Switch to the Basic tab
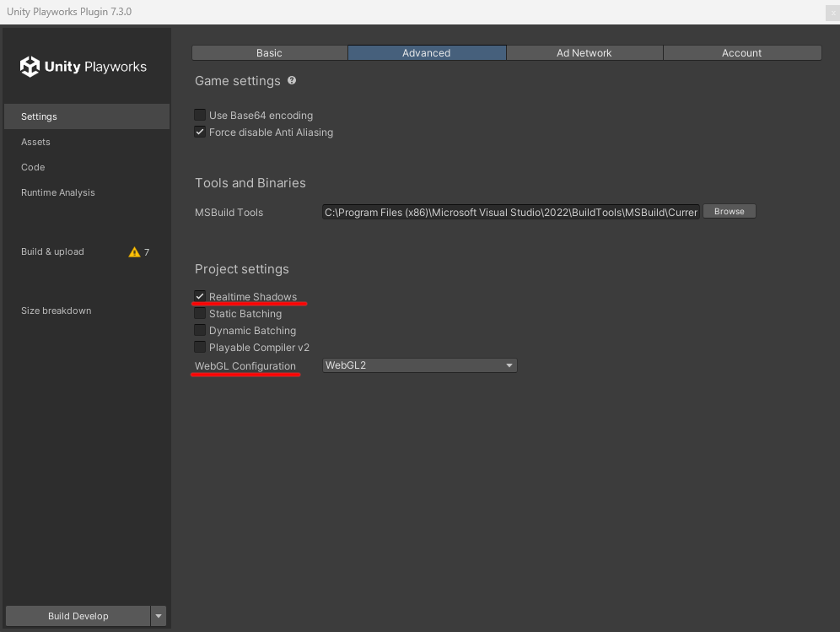This screenshot has height=632, width=840. 270,52
